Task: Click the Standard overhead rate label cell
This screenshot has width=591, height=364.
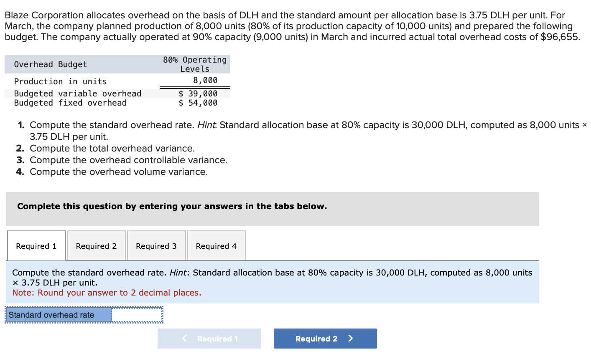Action: pos(59,315)
